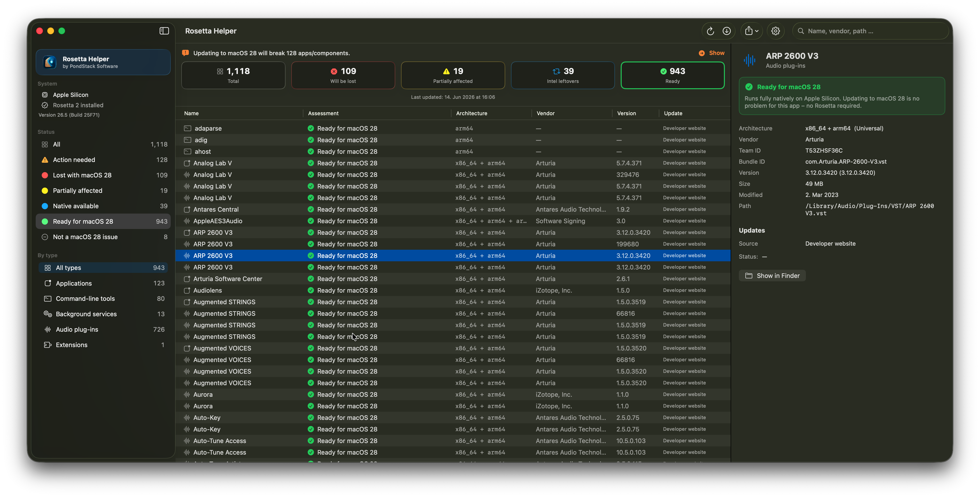Click the Antares Central app icon

pyautogui.click(x=186, y=209)
